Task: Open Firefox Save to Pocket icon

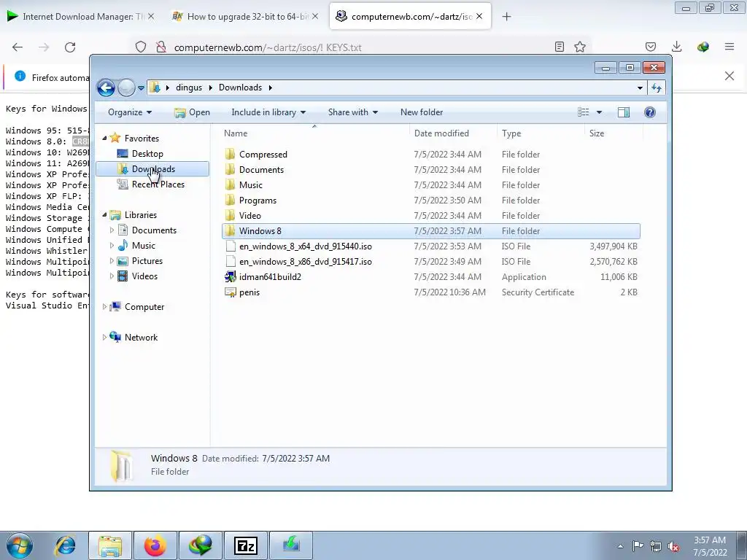Action: 650,47
